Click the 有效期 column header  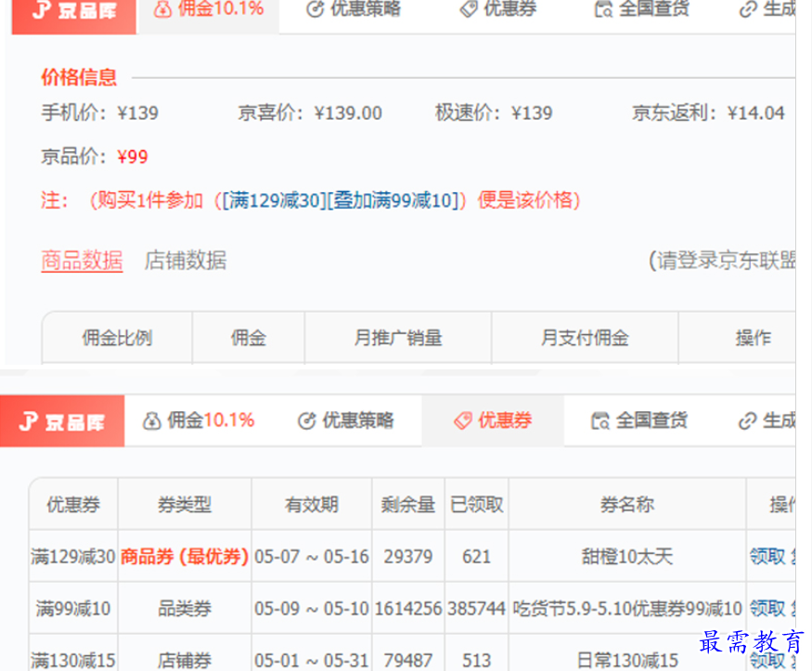(311, 504)
